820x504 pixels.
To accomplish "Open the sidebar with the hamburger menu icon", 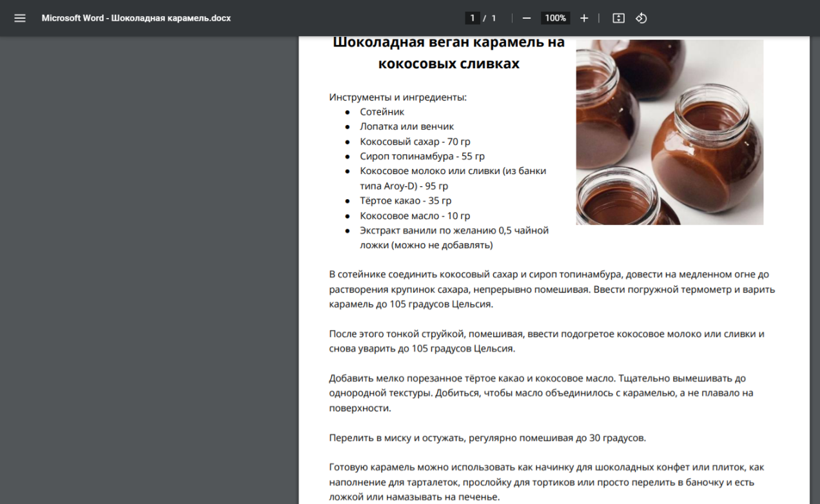I will tap(20, 18).
